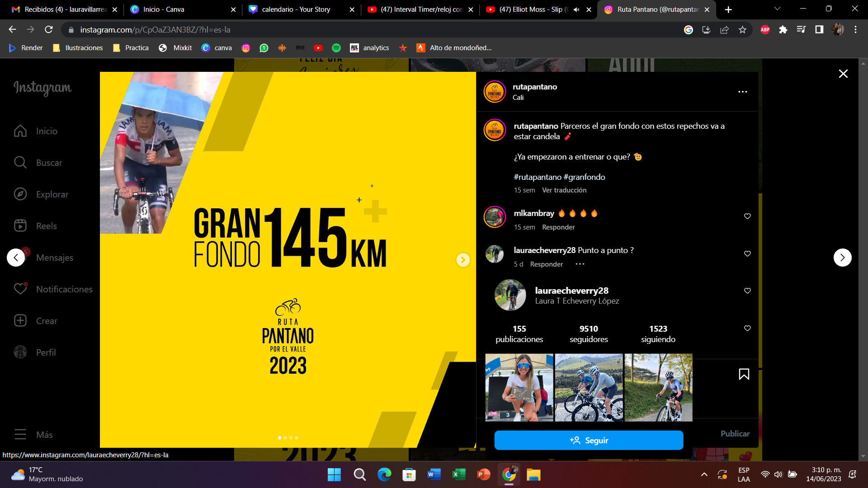Like mlkambray's fire emoji comment
The image size is (868, 488).
tap(747, 216)
